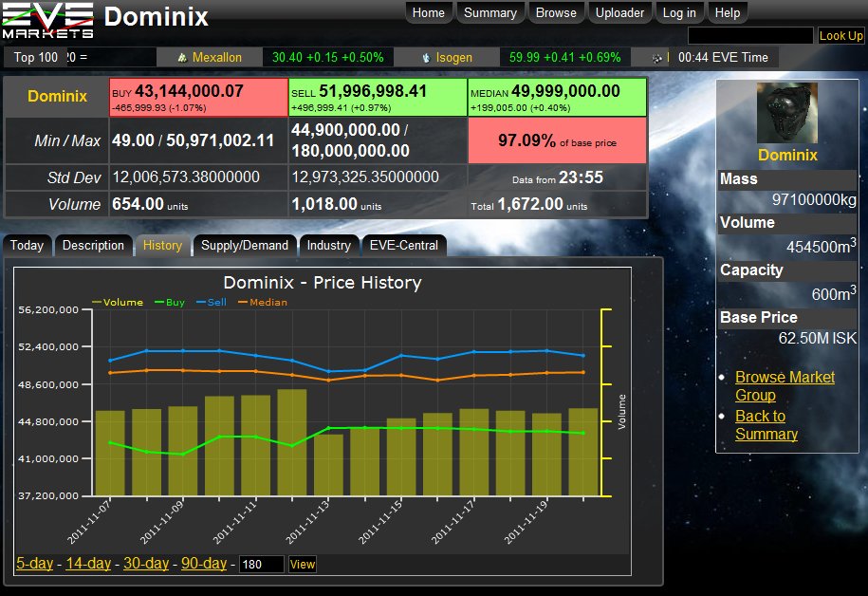Click the Base Price 62.50M ISK value
The image size is (868, 596).
coord(817,339)
